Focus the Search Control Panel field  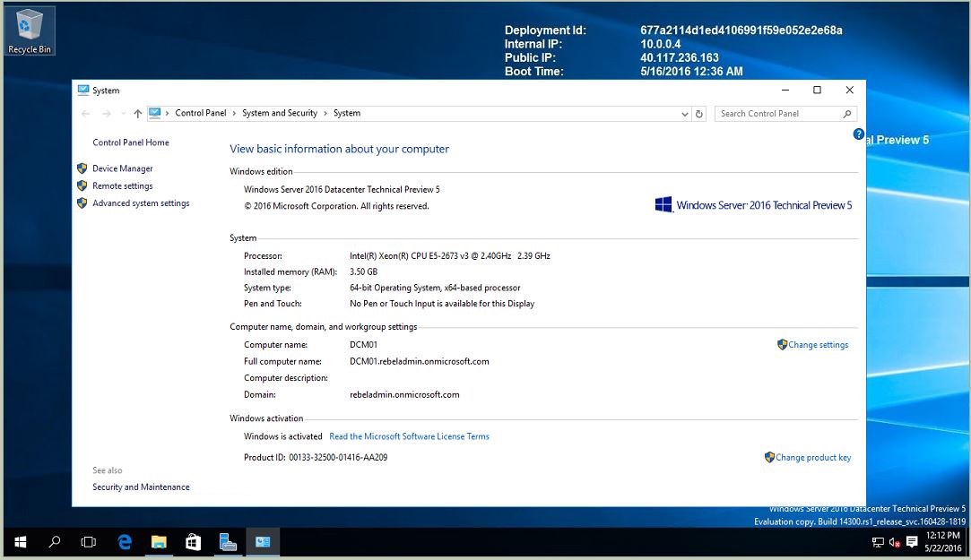tap(785, 114)
